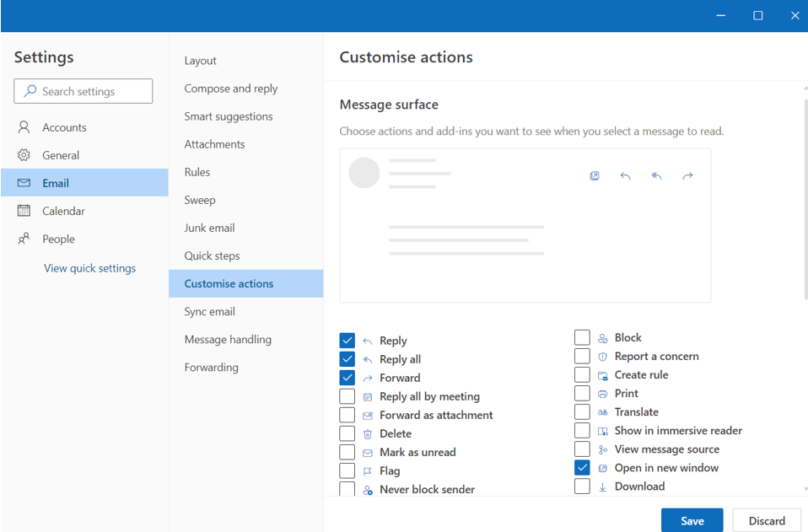
Task: Enable Show in immersive reader
Action: point(582,430)
